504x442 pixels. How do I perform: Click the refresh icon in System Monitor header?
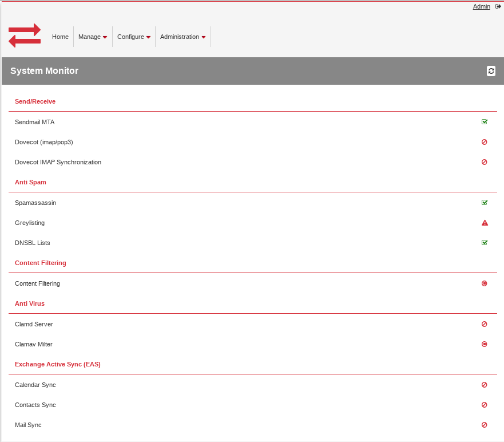(491, 71)
